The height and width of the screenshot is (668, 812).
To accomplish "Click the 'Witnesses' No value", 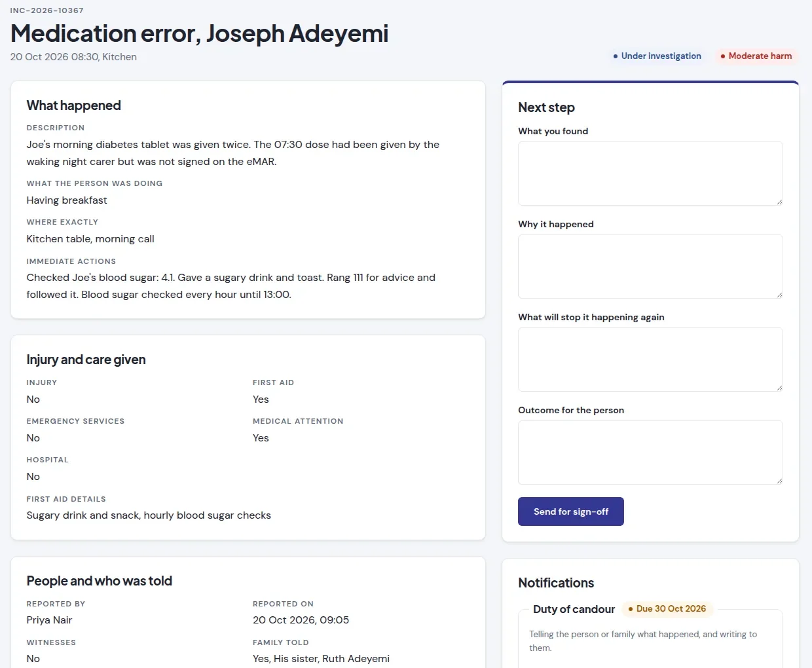I will (33, 659).
